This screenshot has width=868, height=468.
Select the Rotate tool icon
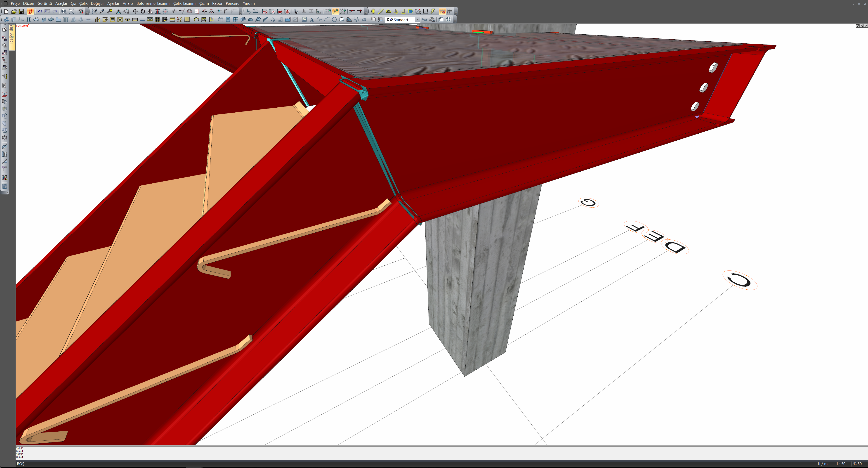143,12
